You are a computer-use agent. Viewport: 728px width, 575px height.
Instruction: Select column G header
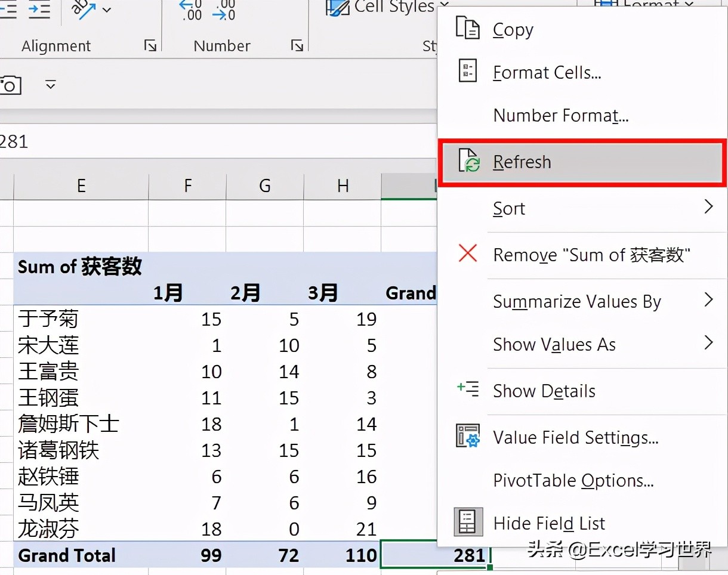tap(264, 186)
